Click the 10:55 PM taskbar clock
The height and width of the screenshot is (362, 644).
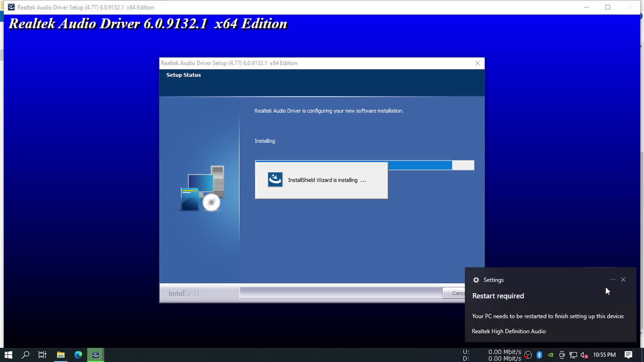[604, 355]
